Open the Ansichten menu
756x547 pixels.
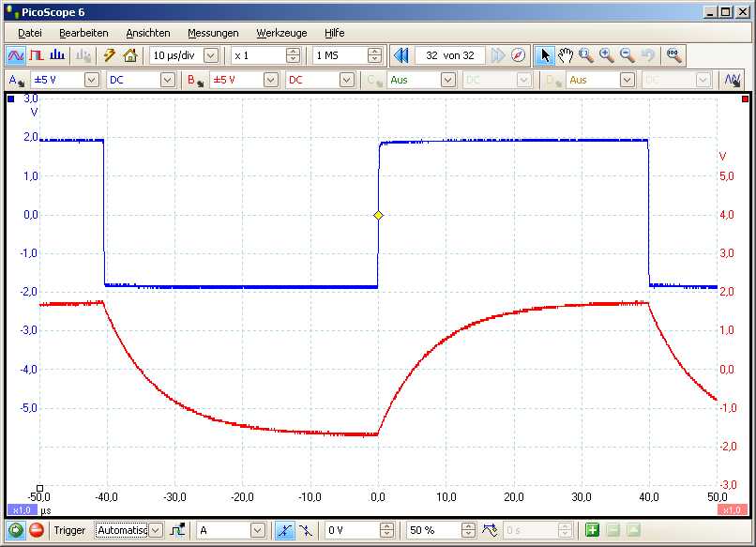(148, 33)
